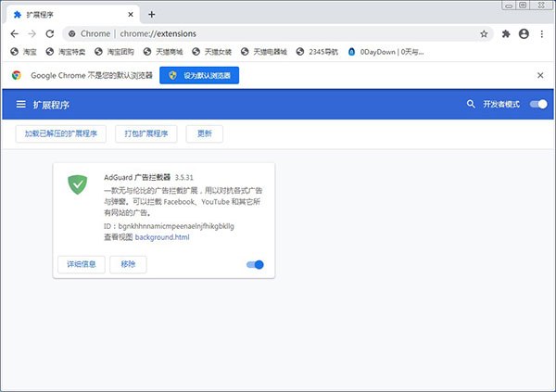Click the 更新 button

tap(205, 133)
